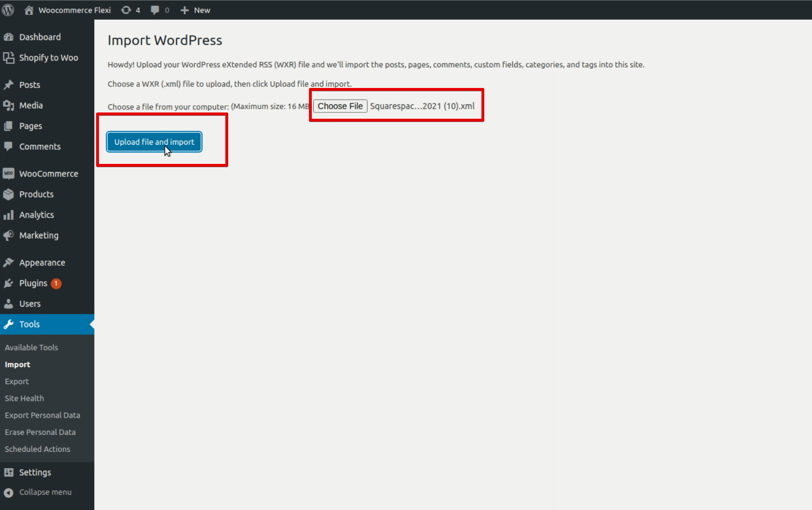The image size is (812, 510).
Task: Open the updates icon showing 4
Action: (x=126, y=10)
